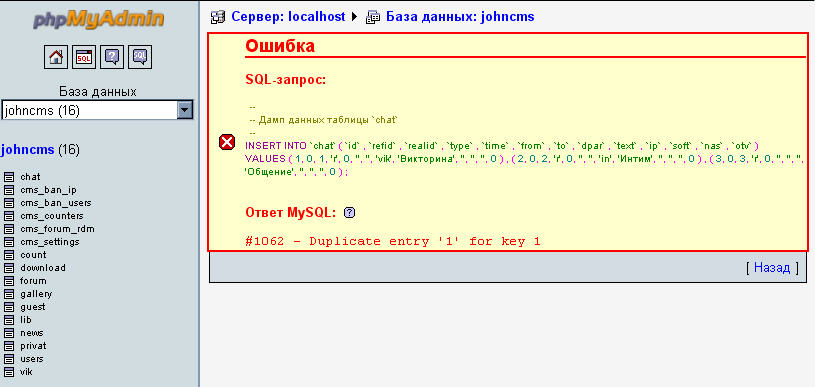Click the browse icon beside cms_forum_rdm
Image resolution: width=815 pixels, height=387 pixels.
pyautogui.click(x=9, y=229)
